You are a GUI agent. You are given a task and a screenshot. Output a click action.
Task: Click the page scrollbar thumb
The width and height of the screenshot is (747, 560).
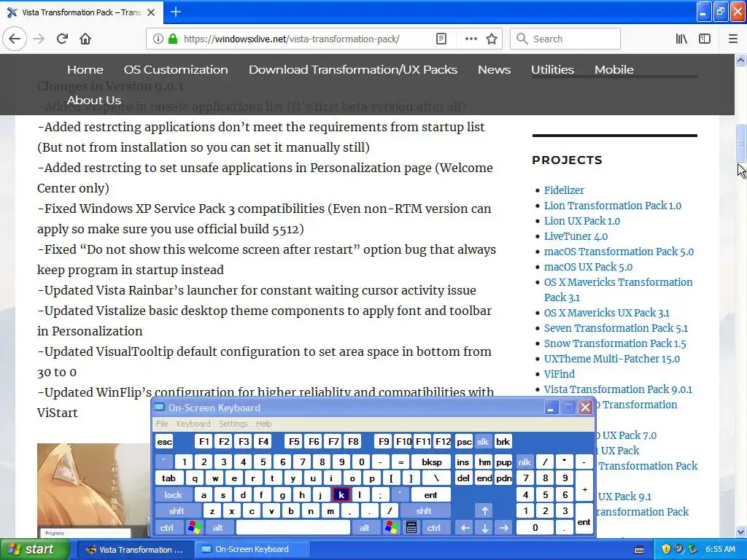[741, 143]
